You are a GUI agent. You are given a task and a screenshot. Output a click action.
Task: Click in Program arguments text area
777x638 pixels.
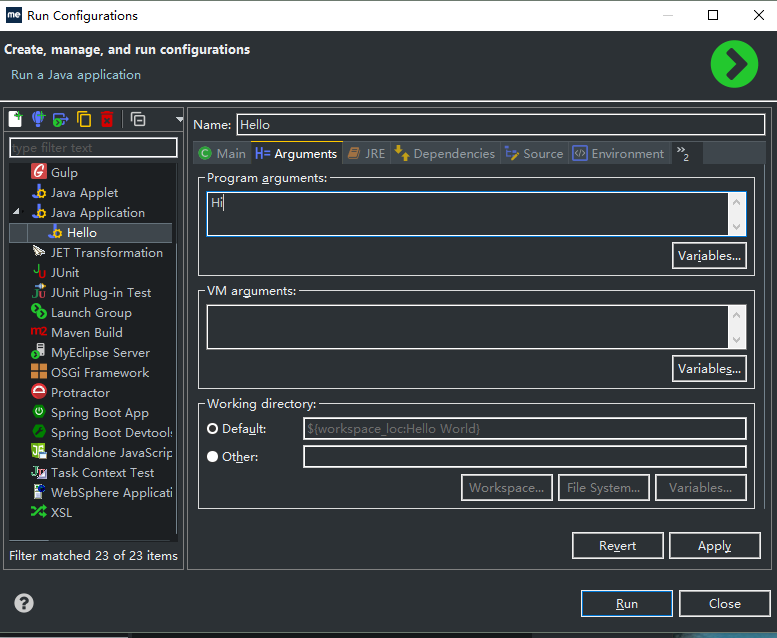coord(468,214)
